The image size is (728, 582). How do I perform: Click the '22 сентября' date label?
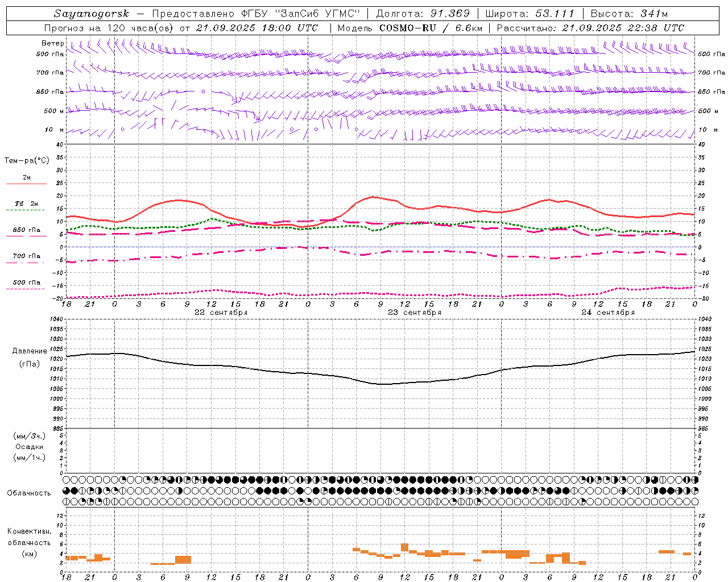click(221, 313)
